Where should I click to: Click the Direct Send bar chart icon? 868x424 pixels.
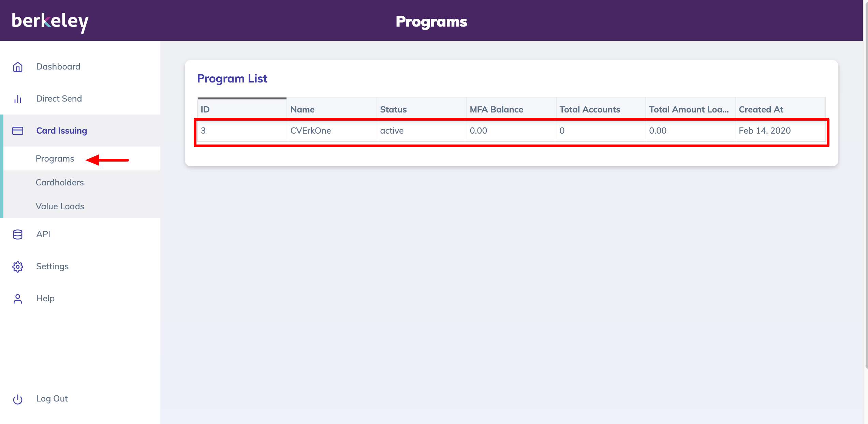point(18,99)
